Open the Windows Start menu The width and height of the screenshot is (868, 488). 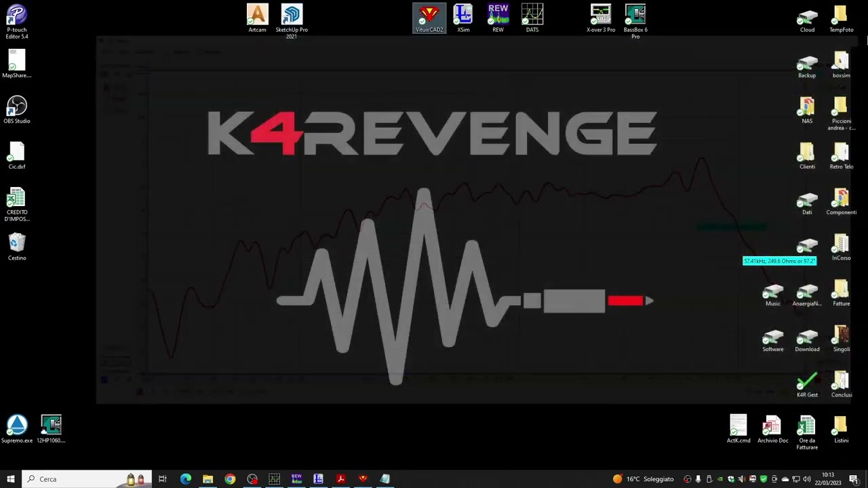[x=11, y=479]
